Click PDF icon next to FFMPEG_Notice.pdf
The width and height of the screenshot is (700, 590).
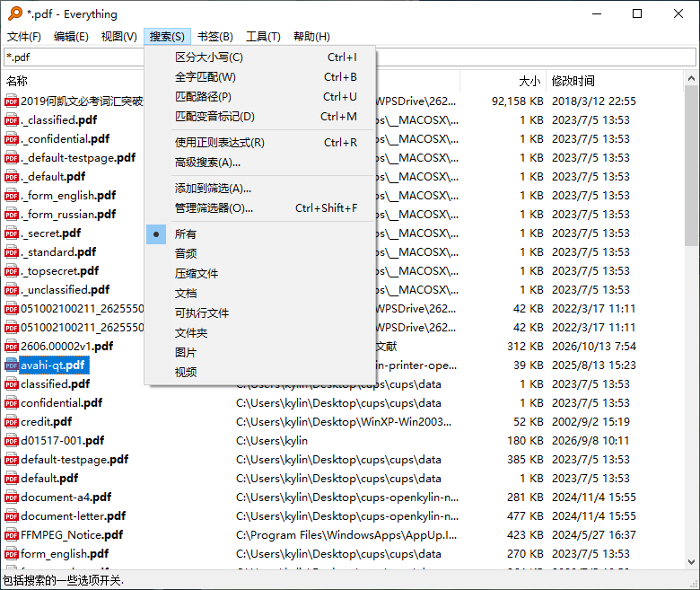click(11, 535)
